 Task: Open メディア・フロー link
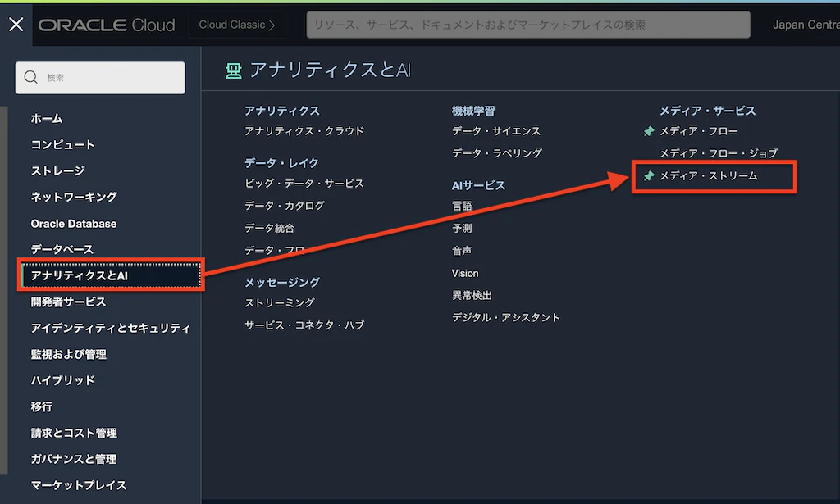(699, 131)
